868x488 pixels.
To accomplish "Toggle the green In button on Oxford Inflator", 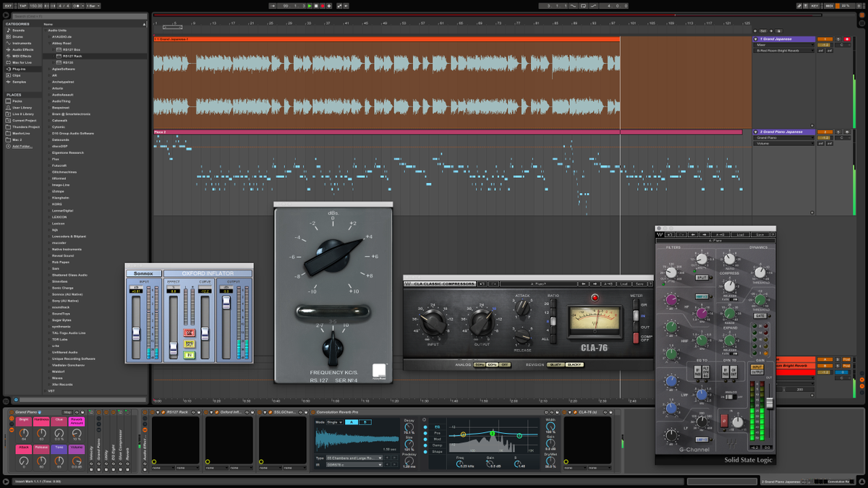I will (x=190, y=355).
